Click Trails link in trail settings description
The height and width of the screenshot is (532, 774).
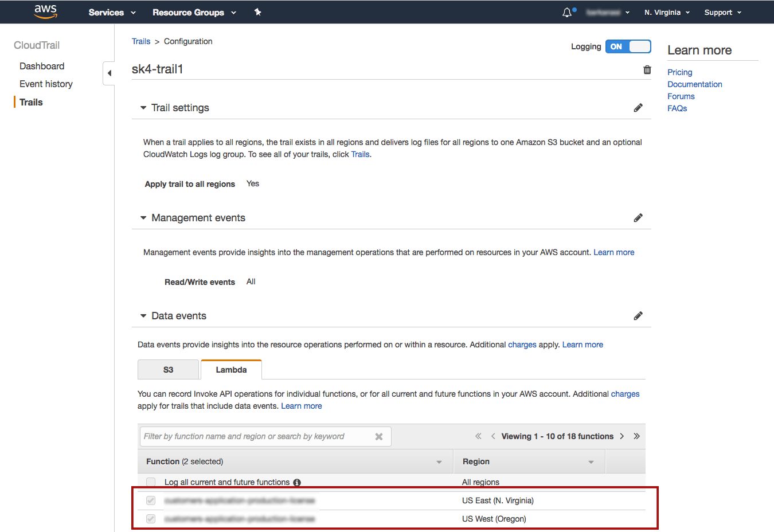tap(360, 154)
